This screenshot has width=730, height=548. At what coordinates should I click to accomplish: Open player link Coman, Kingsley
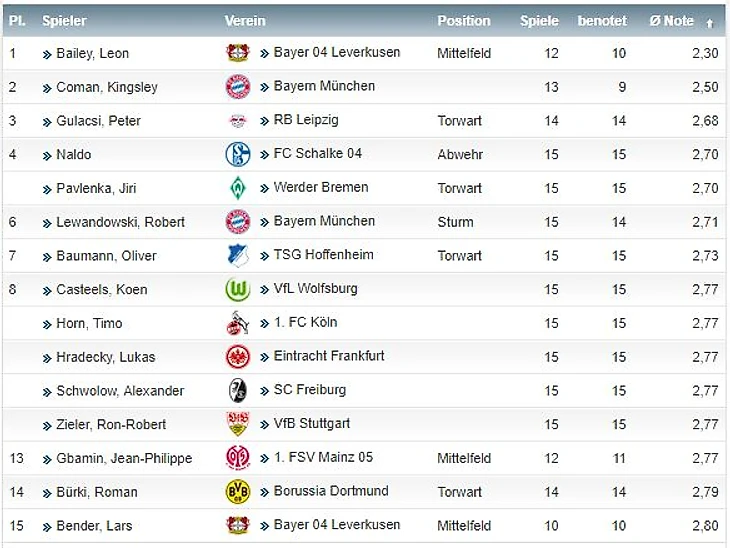click(x=107, y=87)
